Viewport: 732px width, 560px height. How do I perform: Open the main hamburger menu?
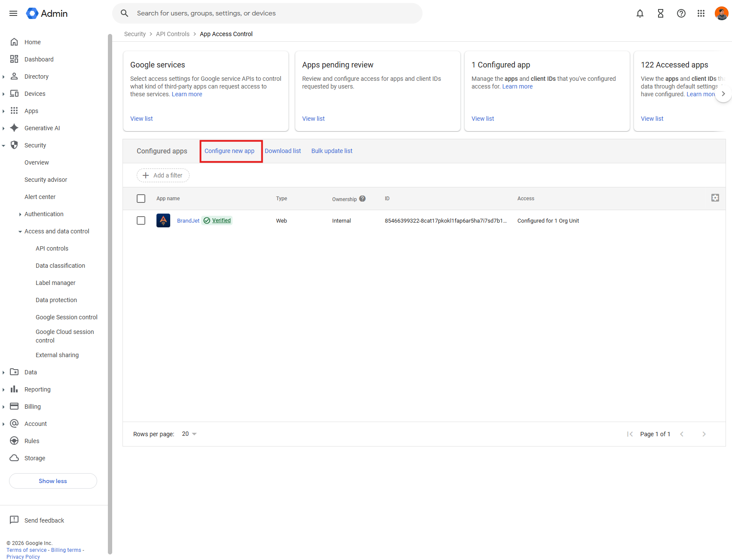(x=13, y=13)
